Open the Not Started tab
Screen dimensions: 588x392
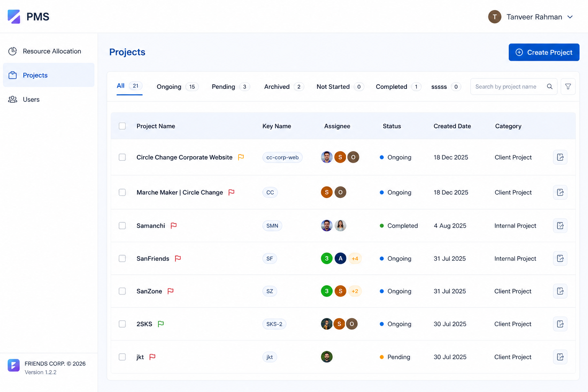click(340, 87)
